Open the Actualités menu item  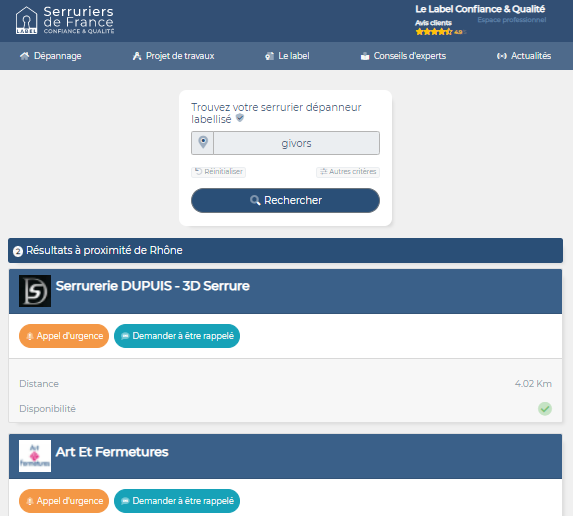point(524,56)
